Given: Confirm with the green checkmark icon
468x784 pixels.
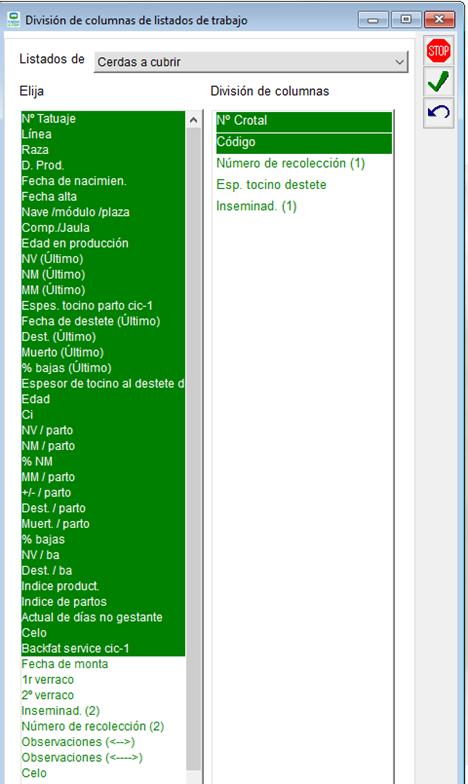Looking at the screenshot, I should pyautogui.click(x=438, y=82).
